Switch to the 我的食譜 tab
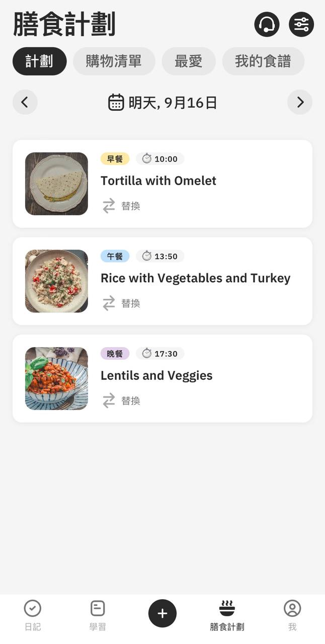 [x=263, y=61]
